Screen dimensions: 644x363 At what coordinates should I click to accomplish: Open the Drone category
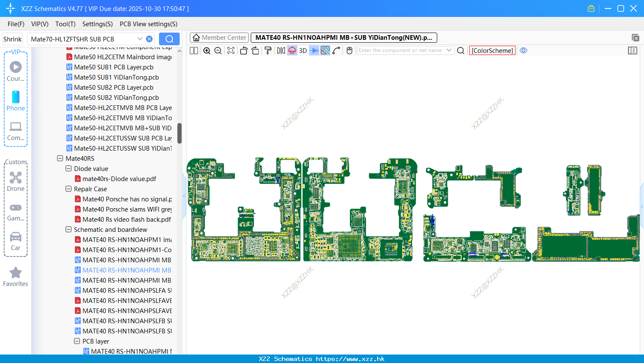[x=16, y=181]
